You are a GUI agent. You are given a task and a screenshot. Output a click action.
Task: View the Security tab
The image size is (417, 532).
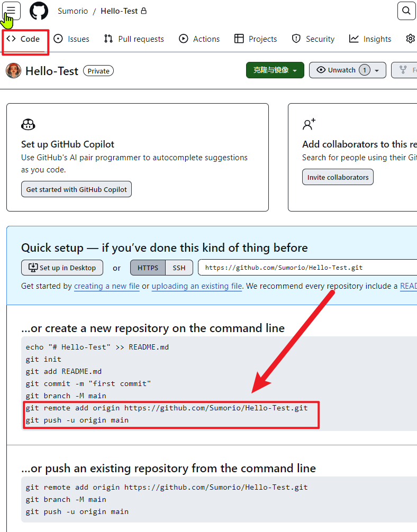(x=313, y=39)
